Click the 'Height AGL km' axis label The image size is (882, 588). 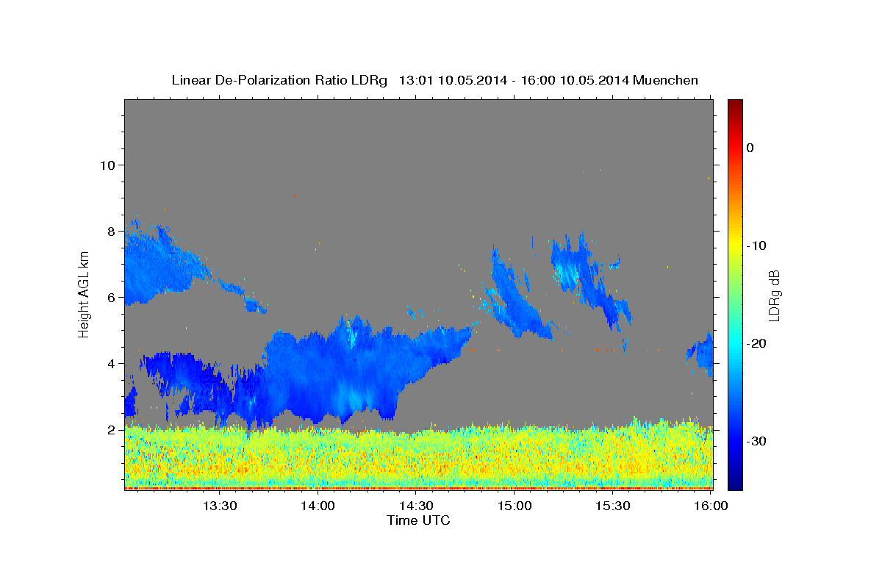(x=84, y=294)
